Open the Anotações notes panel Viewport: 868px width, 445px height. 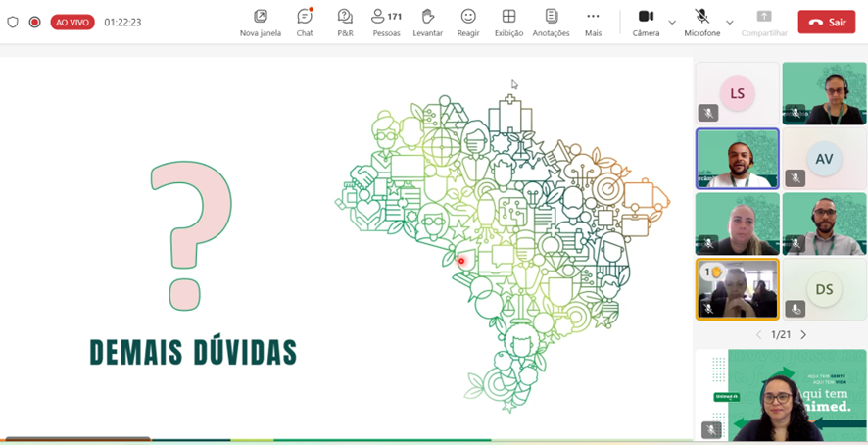pyautogui.click(x=551, y=22)
